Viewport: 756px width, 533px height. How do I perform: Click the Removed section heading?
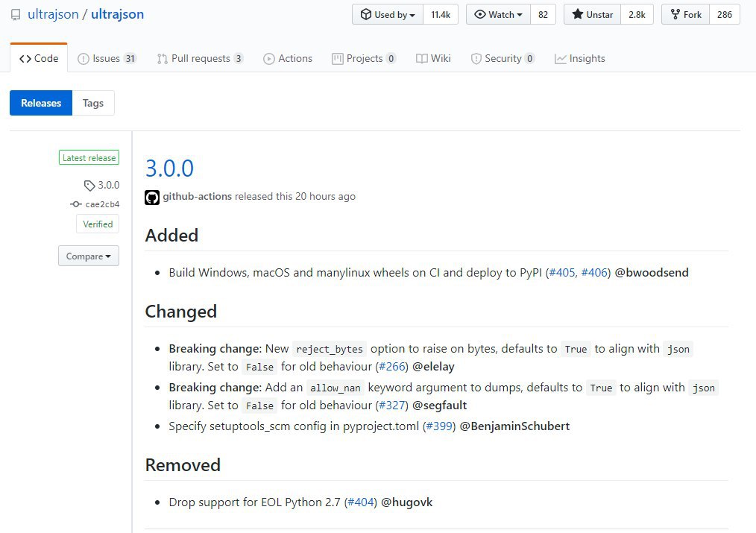pos(183,465)
